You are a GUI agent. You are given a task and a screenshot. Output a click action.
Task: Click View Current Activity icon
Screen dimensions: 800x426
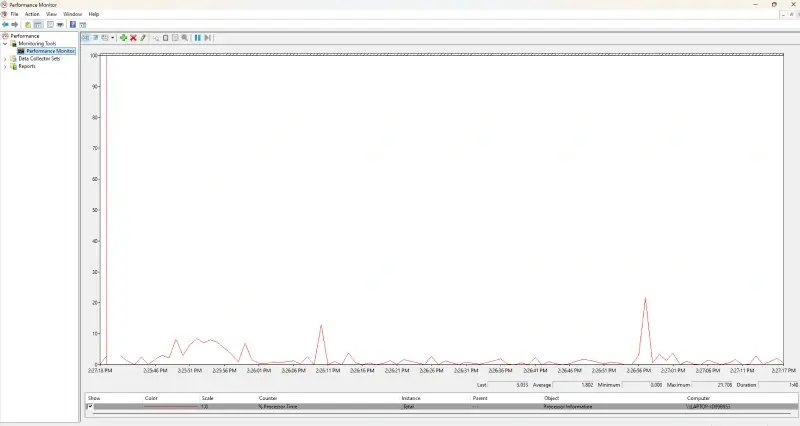coord(86,38)
